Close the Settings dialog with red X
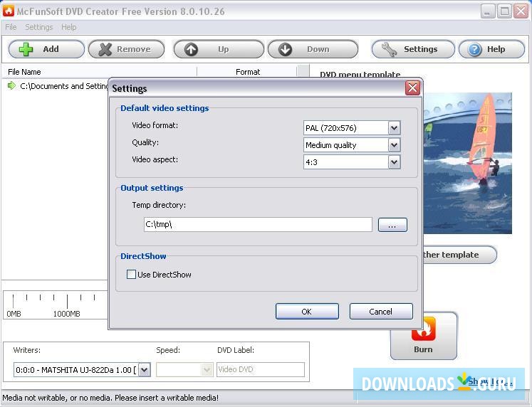Viewport: 532px width, 407px height. tap(412, 88)
